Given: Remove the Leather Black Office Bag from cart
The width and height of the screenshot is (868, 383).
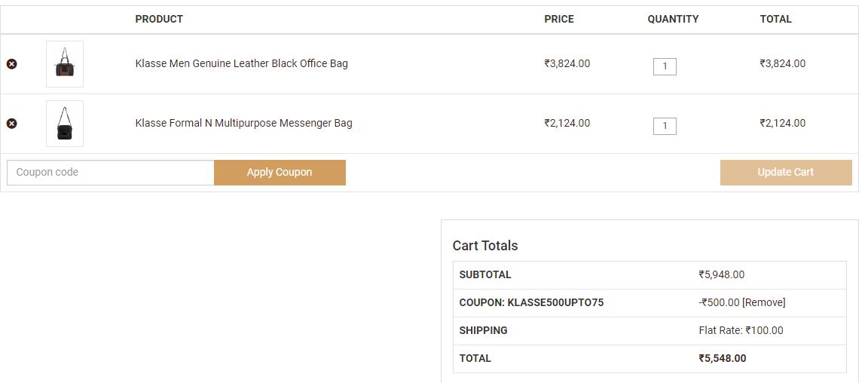Looking at the screenshot, I should [11, 64].
